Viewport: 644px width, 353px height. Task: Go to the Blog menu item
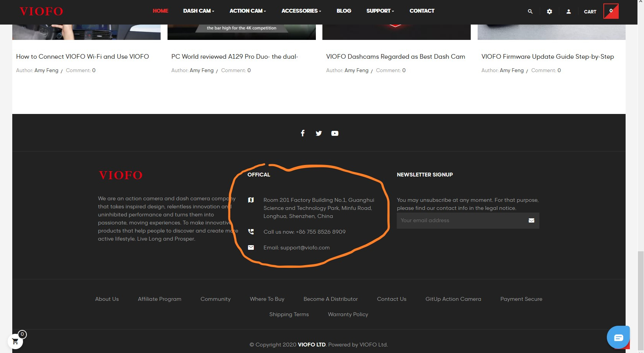click(x=344, y=11)
